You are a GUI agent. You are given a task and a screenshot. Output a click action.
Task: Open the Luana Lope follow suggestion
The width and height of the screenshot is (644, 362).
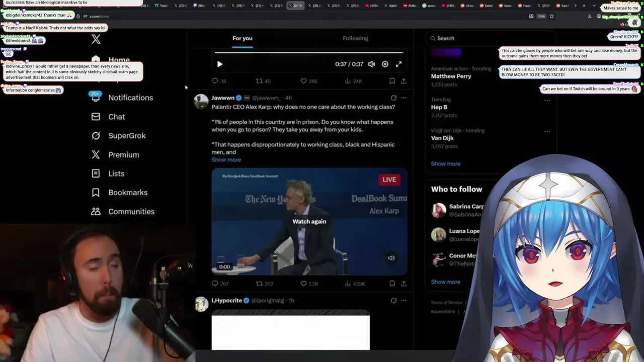click(x=455, y=235)
